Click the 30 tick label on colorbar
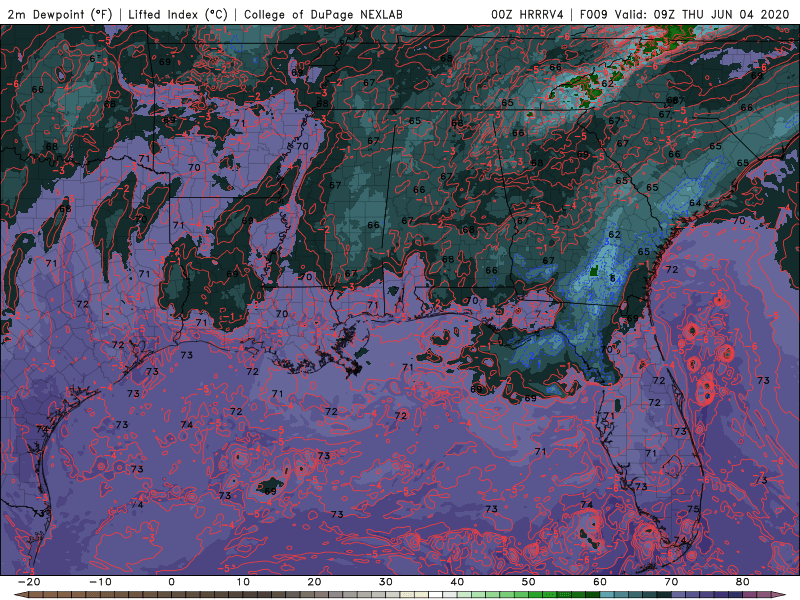This screenshot has width=800, height=600. (386, 582)
